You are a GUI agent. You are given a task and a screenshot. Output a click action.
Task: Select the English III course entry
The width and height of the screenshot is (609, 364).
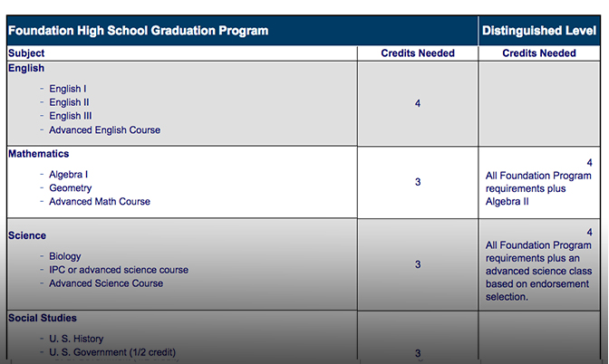(71, 116)
